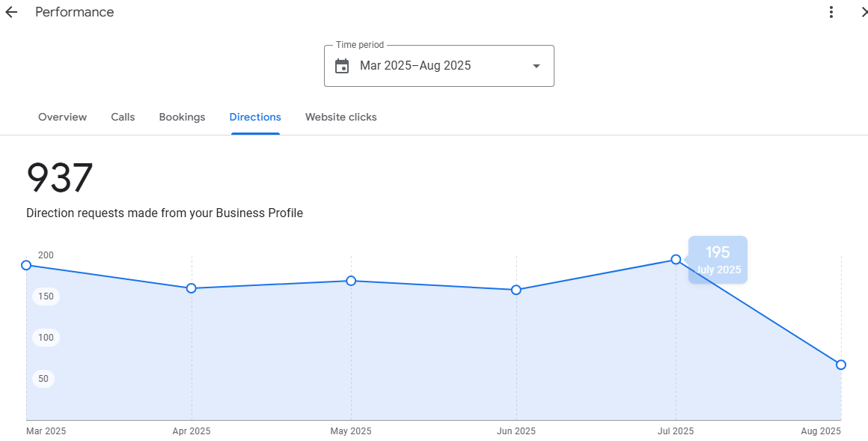
Task: Click the July 2025 peak data point
Action: [676, 260]
